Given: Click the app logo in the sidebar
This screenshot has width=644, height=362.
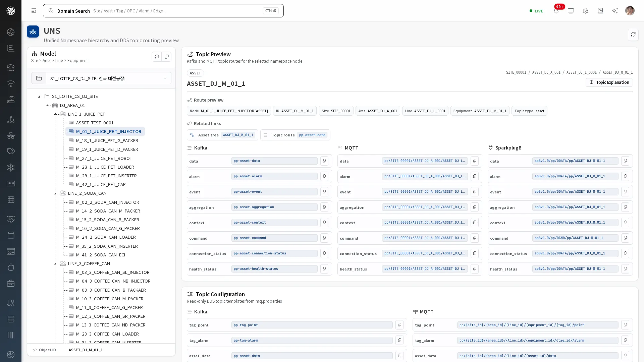Looking at the screenshot, I should (x=11, y=11).
